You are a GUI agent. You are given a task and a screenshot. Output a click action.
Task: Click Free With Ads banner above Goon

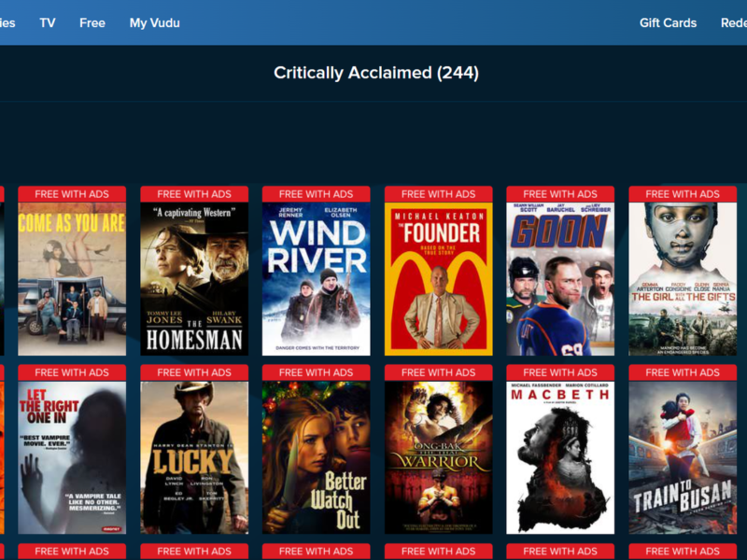[x=560, y=194]
